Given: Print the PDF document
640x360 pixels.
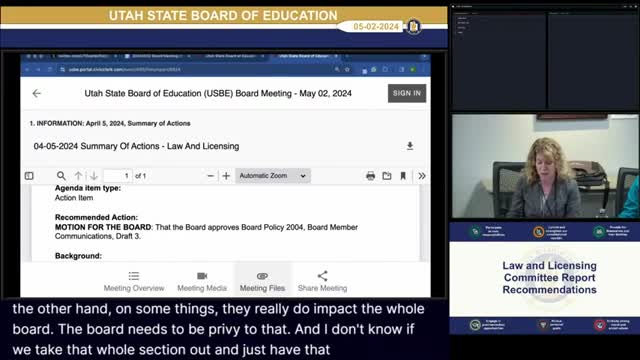Looking at the screenshot, I should (x=371, y=176).
